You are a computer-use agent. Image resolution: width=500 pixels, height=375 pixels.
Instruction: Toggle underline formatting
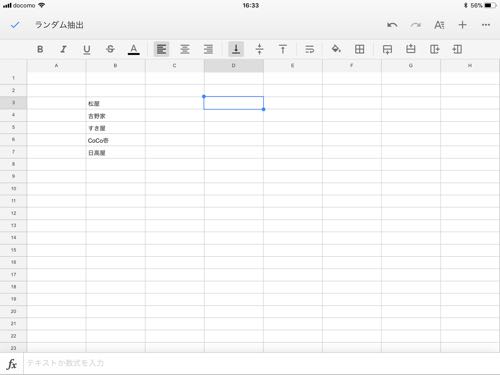tap(87, 50)
